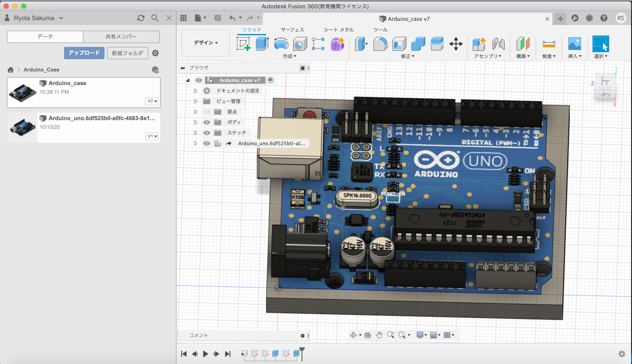Click the Measure inspect tool icon
The image size is (632, 364).
549,44
